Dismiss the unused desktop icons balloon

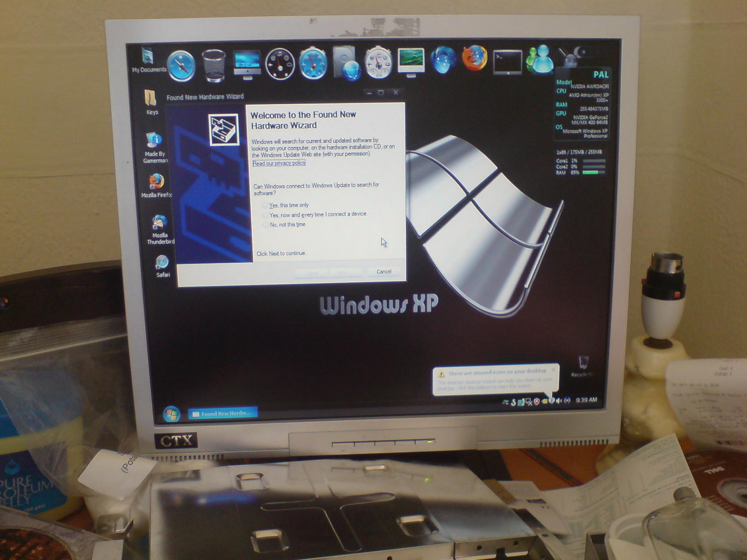click(553, 369)
